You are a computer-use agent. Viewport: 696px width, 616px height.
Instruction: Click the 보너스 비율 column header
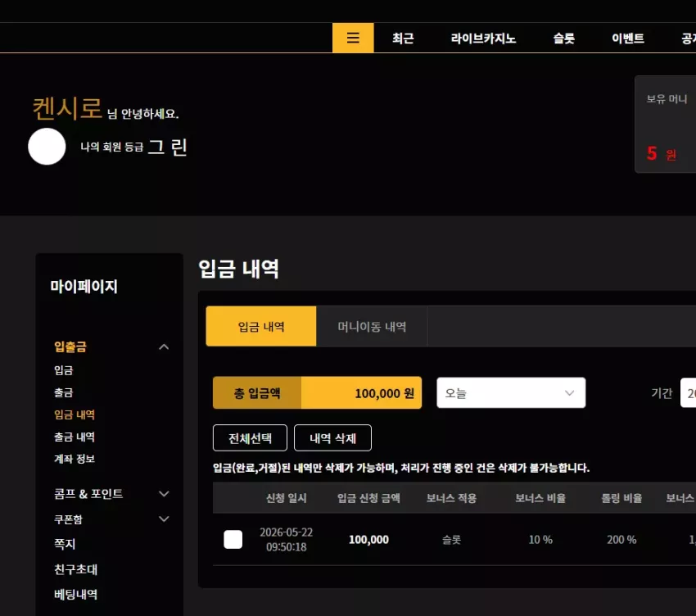[540, 498]
